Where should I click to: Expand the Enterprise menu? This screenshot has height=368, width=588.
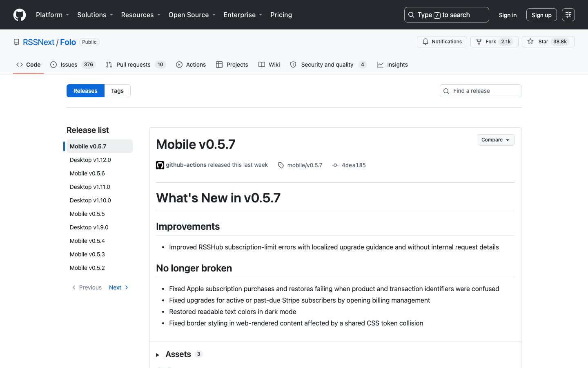click(243, 15)
